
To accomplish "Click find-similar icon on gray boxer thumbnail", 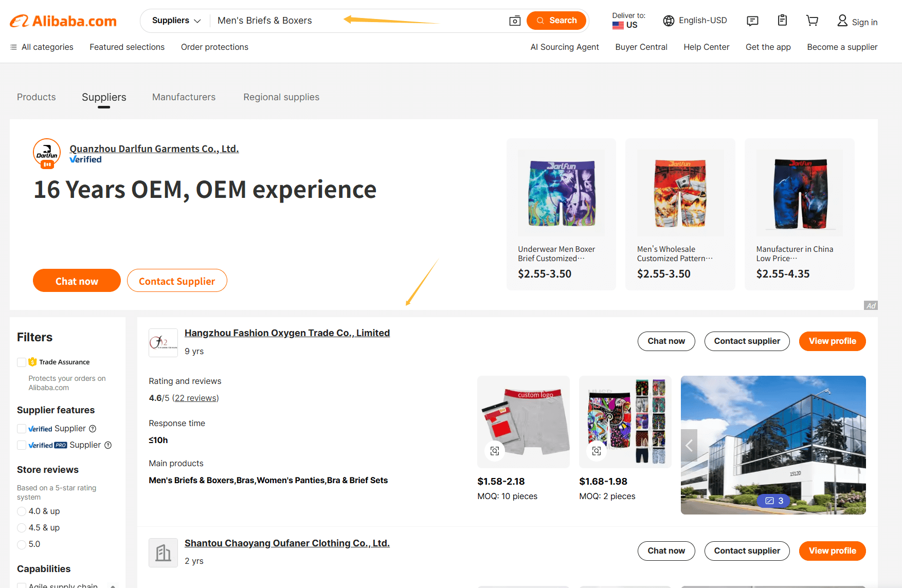I will 495,451.
